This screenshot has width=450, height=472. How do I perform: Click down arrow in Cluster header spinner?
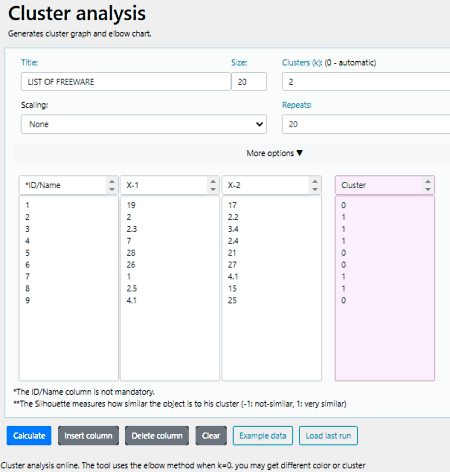click(x=428, y=189)
